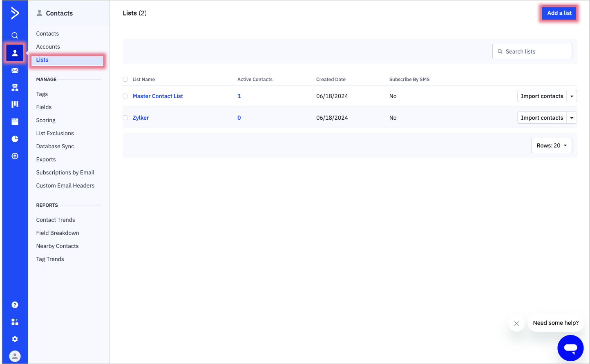
Task: Click the upgrade arrow circle icon
Action: (15, 156)
